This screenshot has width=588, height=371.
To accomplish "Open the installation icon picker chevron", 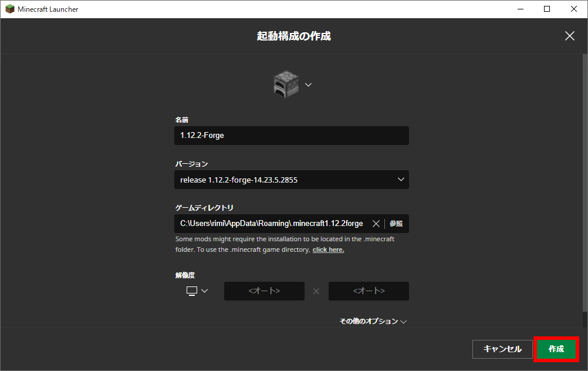I will click(308, 84).
